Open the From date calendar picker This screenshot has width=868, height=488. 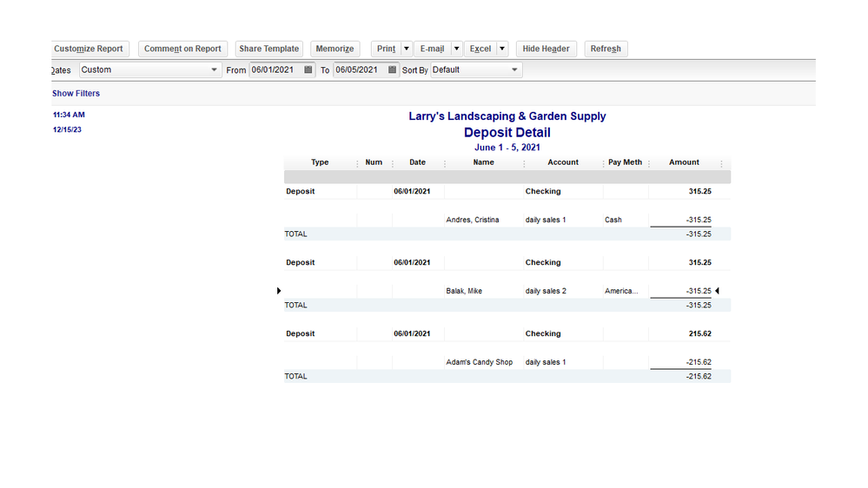[x=308, y=69]
